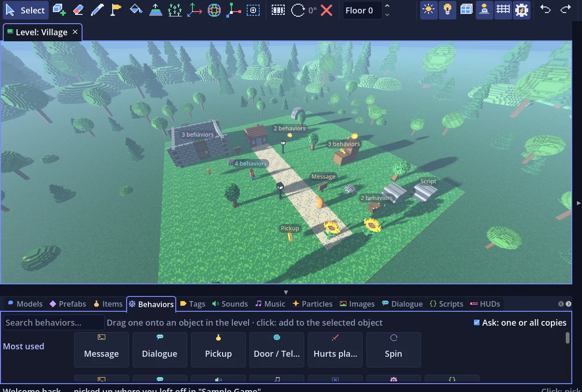Image resolution: width=582 pixels, height=392 pixels.
Task: Open the Sounds tab
Action: pyautogui.click(x=230, y=304)
